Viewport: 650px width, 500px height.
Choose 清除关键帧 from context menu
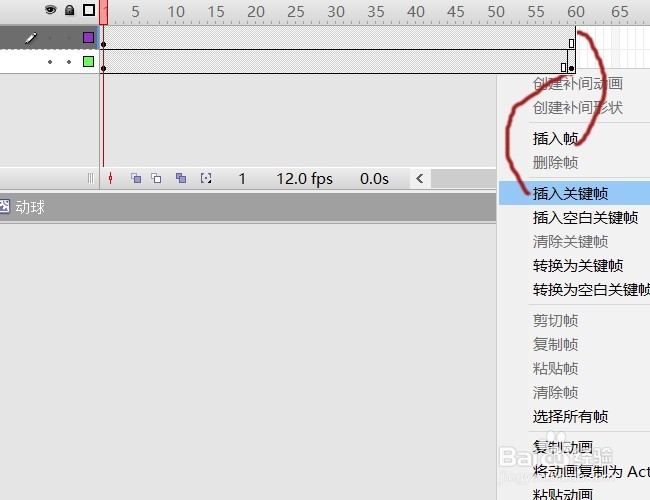coord(570,241)
